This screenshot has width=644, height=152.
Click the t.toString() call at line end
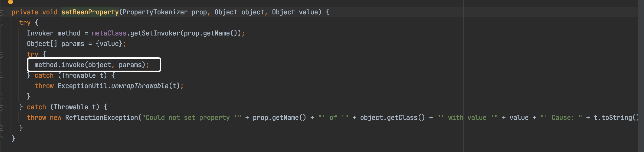tap(616, 117)
